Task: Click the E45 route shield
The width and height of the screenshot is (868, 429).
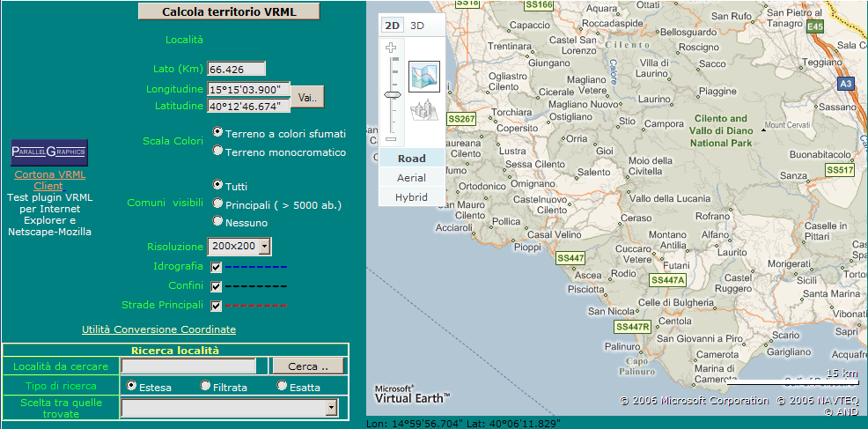Action: [x=815, y=26]
